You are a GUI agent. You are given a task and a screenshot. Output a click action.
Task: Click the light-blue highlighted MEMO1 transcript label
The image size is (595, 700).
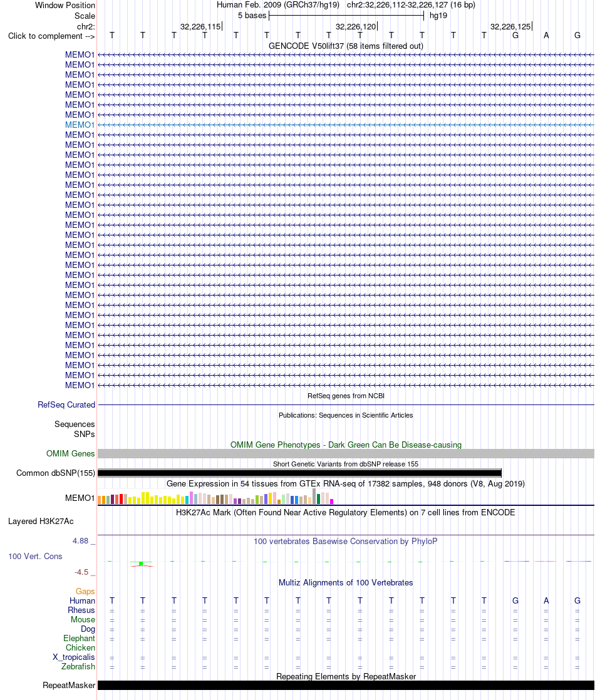tap(80, 125)
